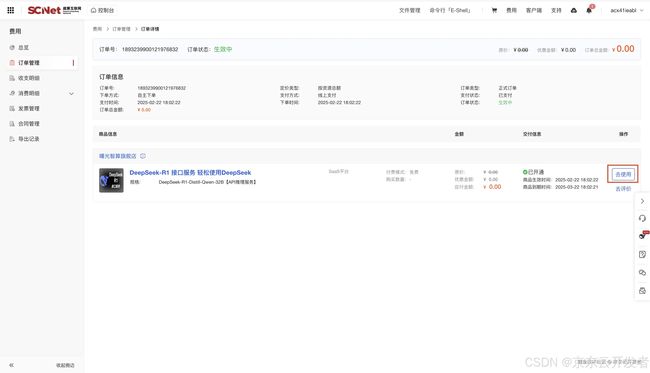Open the apps grid menu icon

[x=11, y=10]
